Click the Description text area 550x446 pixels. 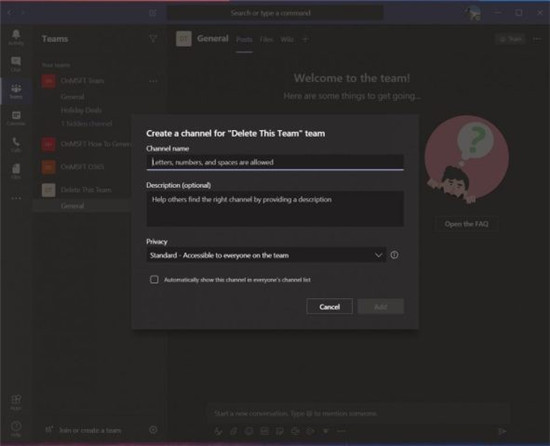[275, 208]
